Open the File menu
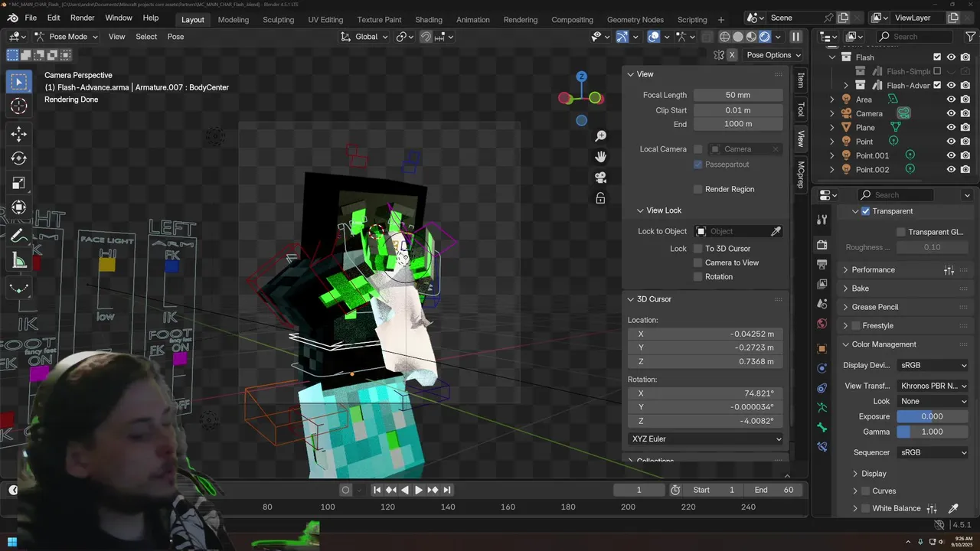This screenshot has height=551, width=980. 31,18
